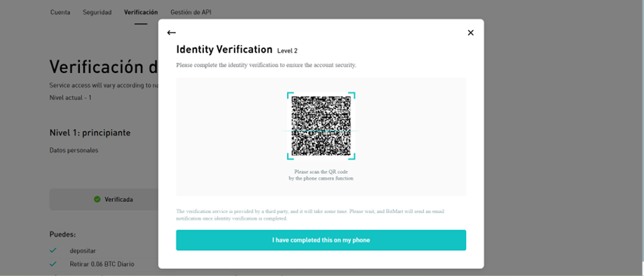The width and height of the screenshot is (644, 276).
Task: Click the Identity Verification title
Action: [224, 50]
